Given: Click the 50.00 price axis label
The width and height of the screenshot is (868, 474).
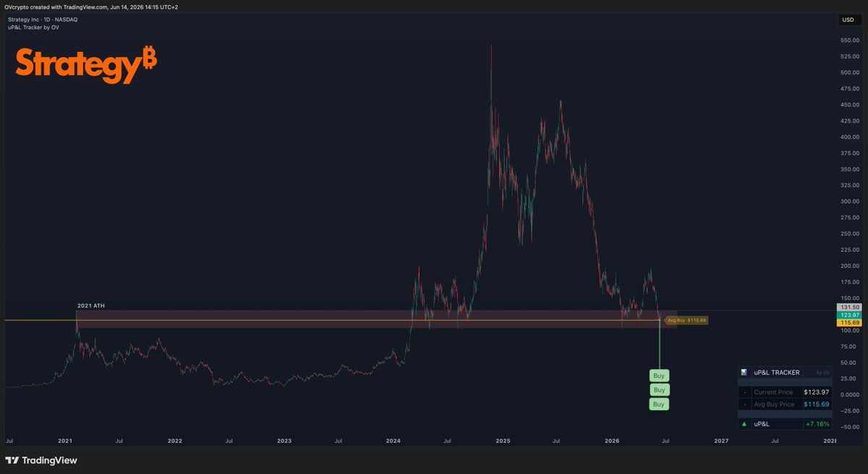Looking at the screenshot, I should (849, 362).
